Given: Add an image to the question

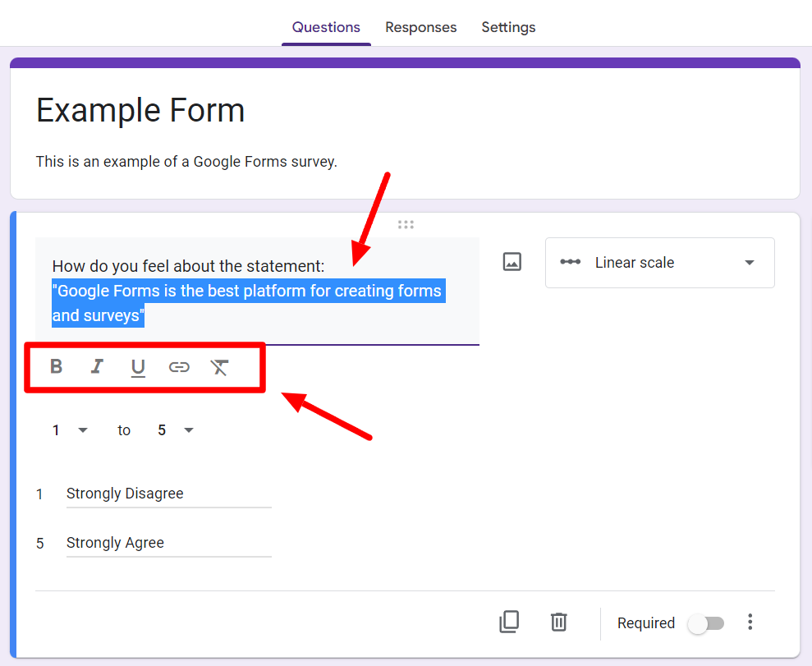Looking at the screenshot, I should (512, 262).
